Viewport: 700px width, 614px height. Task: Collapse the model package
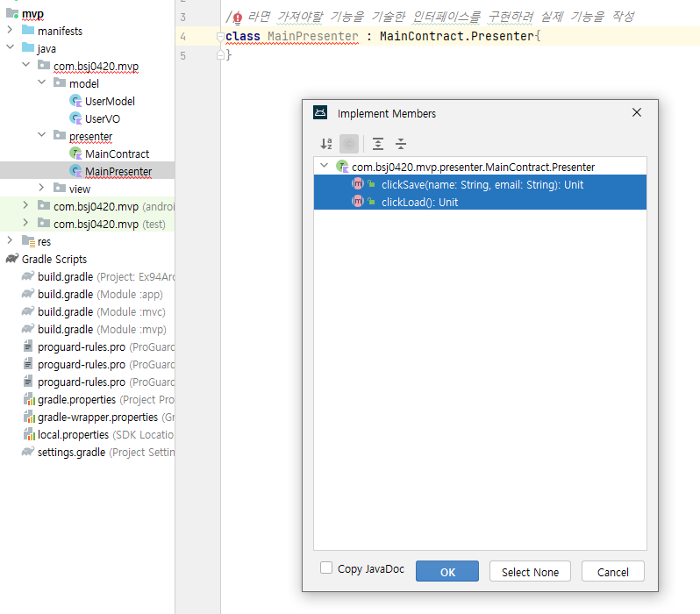coord(41,82)
